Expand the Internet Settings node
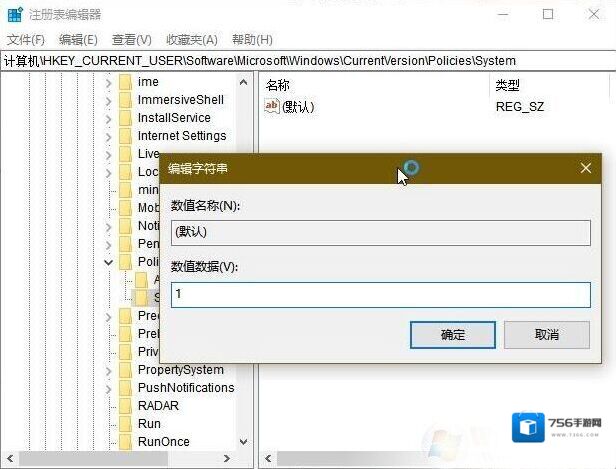 coord(108,137)
